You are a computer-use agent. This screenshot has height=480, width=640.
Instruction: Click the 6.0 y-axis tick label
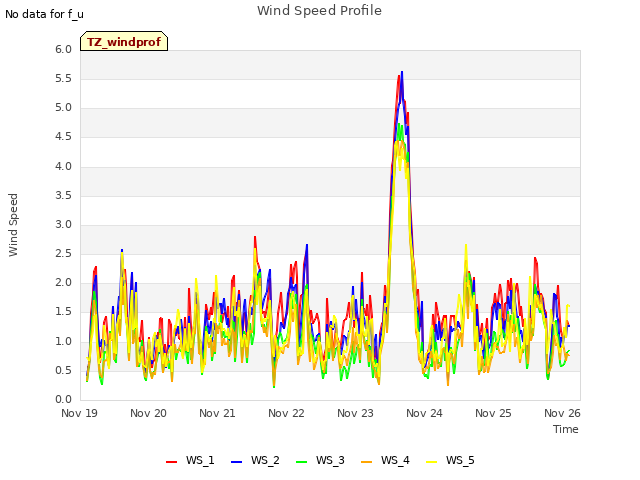pos(64,49)
